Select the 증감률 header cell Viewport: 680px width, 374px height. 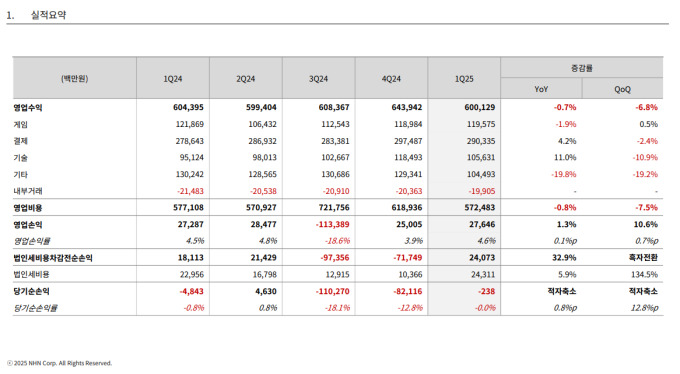click(x=582, y=68)
